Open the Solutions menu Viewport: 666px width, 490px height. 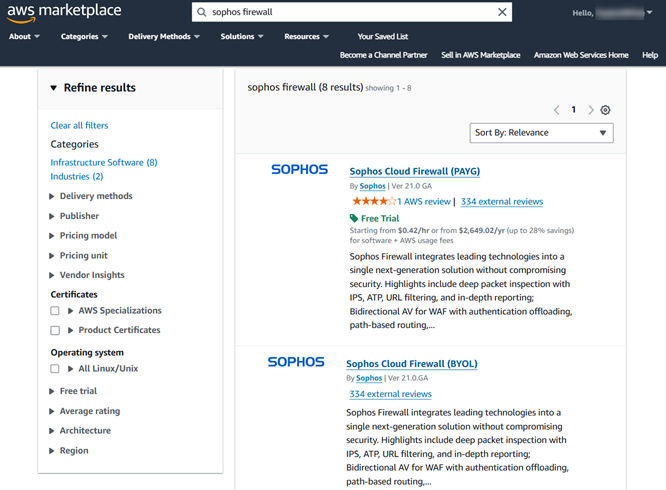242,37
